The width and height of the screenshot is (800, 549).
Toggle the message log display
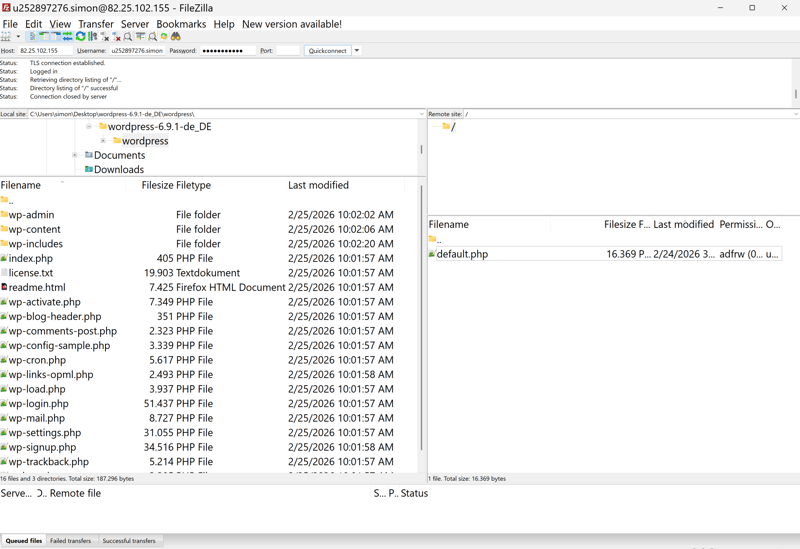click(32, 37)
